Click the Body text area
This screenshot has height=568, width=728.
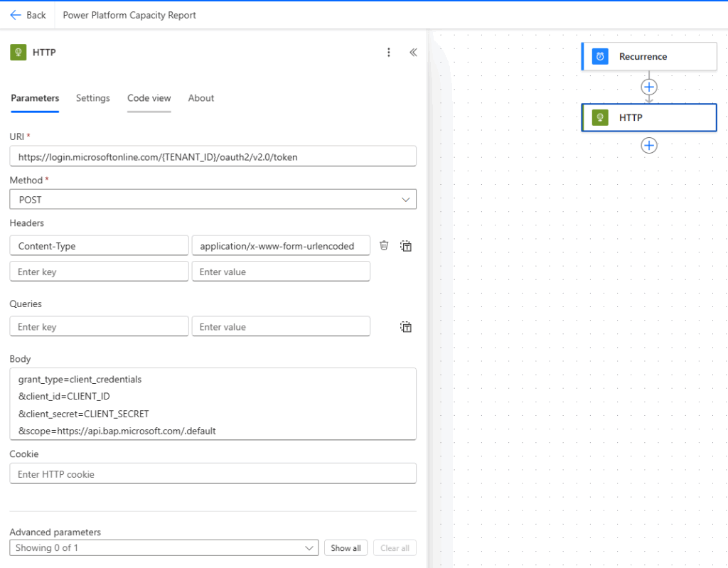click(x=213, y=404)
